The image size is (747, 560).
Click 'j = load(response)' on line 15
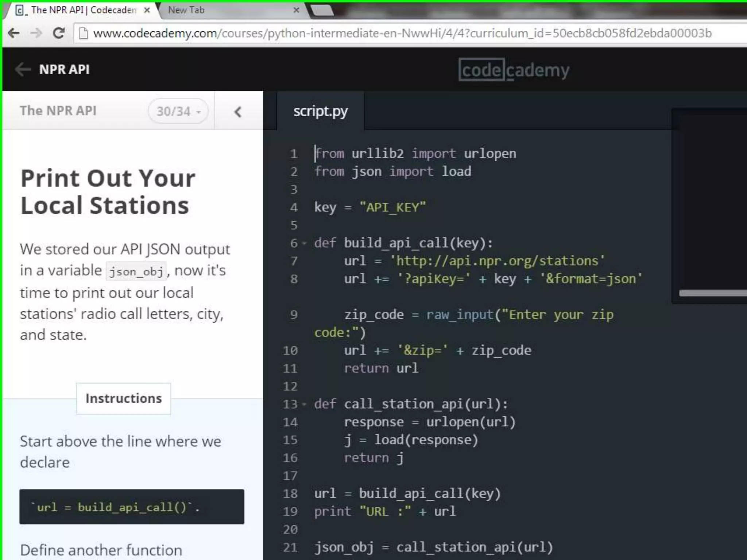pyautogui.click(x=411, y=440)
